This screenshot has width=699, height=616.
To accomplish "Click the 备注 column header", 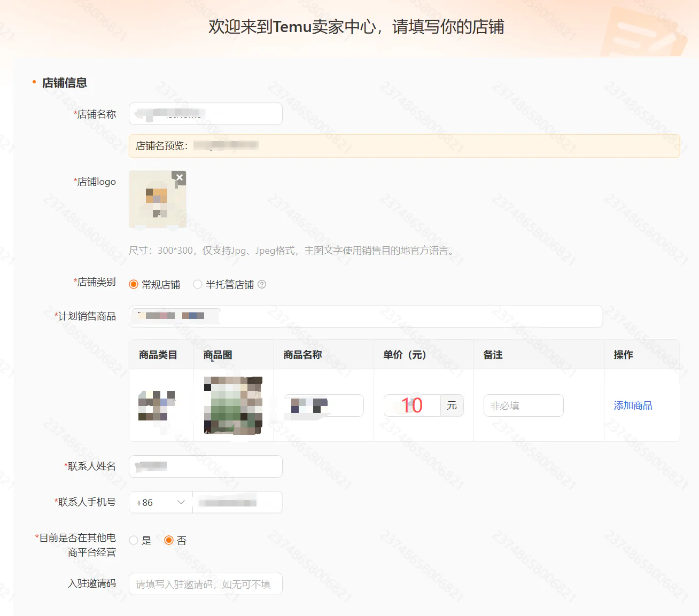I will [x=493, y=355].
